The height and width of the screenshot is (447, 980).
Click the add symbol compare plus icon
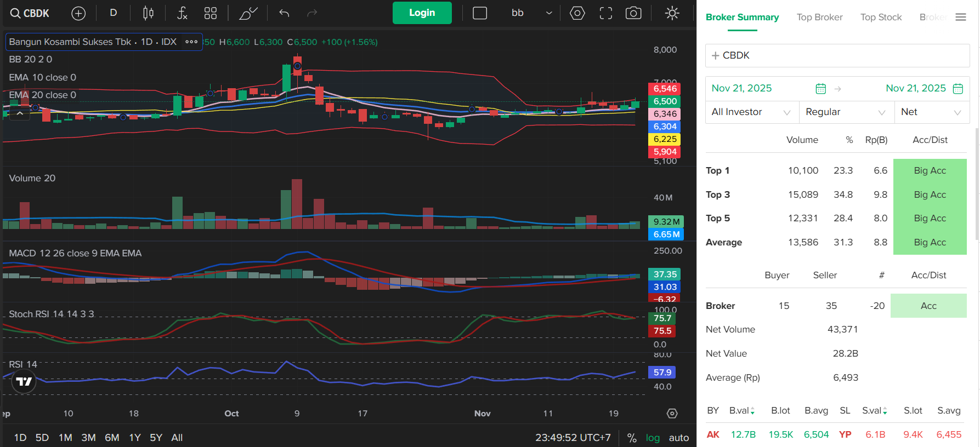tap(78, 13)
